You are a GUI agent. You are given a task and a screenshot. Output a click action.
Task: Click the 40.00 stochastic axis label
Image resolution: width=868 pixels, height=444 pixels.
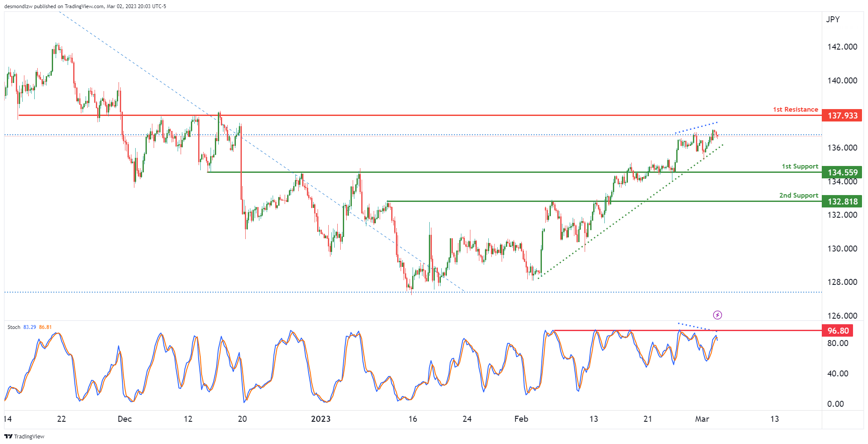click(x=838, y=373)
